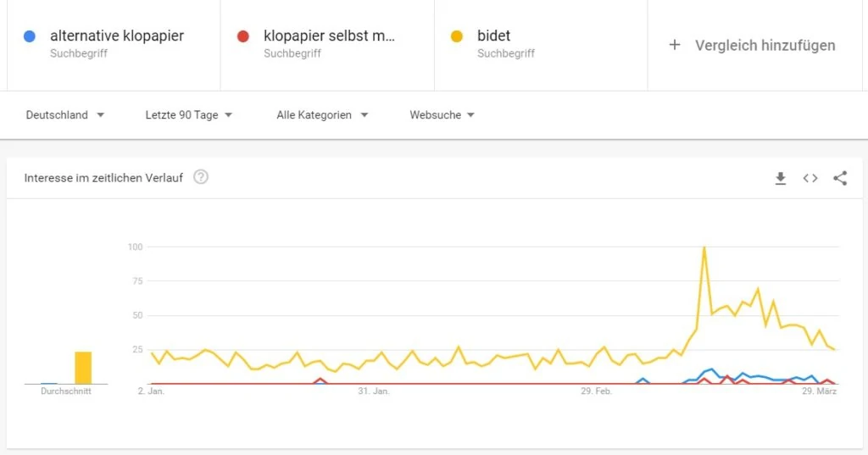The height and width of the screenshot is (455, 868).
Task: Open the Alle Kategorien dropdown
Action: click(x=322, y=115)
